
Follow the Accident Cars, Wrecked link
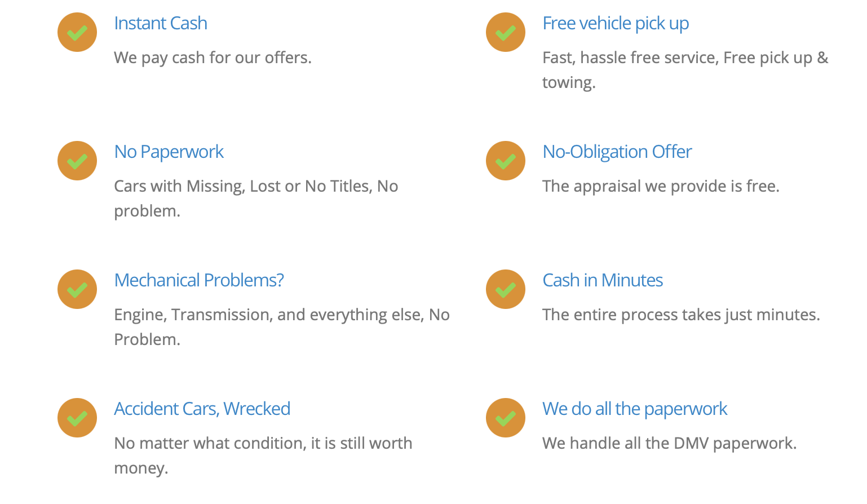click(202, 409)
